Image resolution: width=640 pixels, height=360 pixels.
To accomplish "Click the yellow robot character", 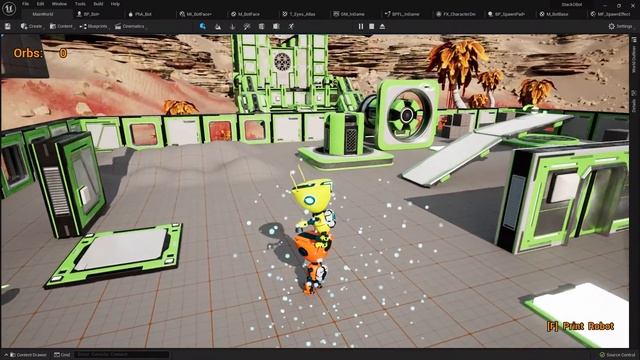I will pyautogui.click(x=314, y=206).
